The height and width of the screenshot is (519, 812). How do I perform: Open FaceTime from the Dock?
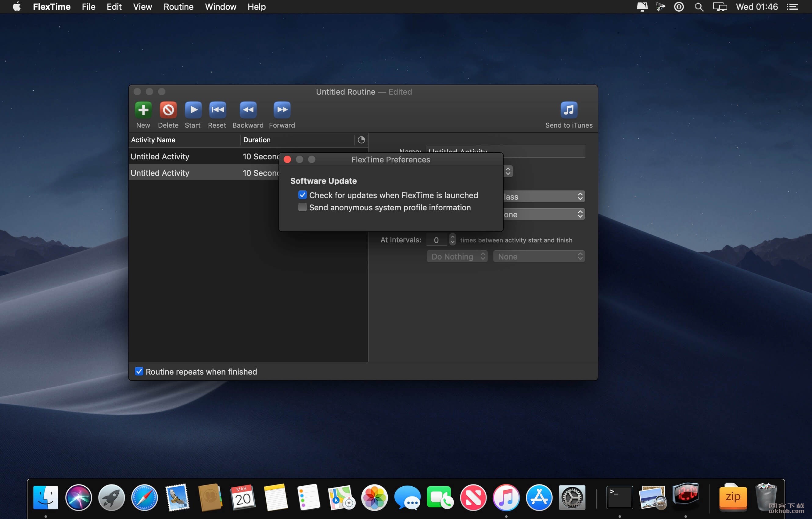[x=440, y=497]
